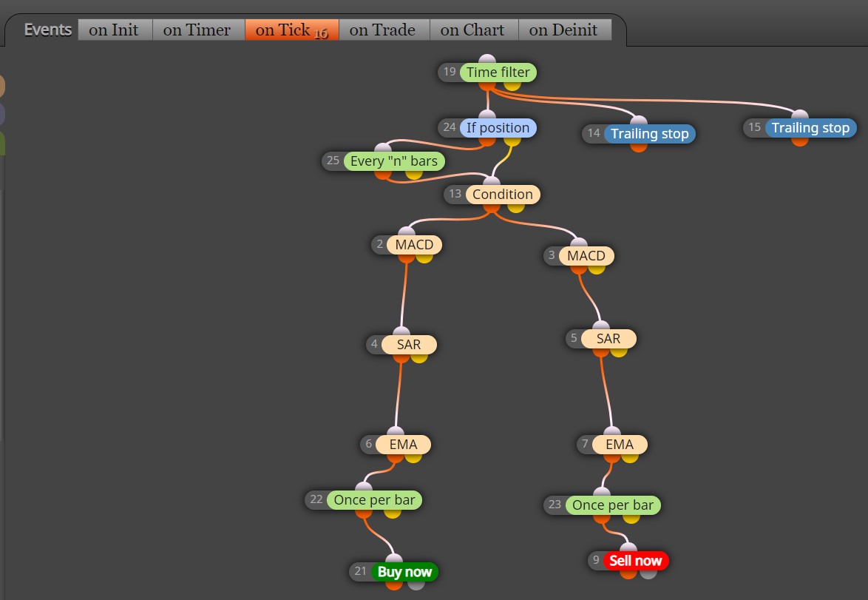Click the input connector atop Condition block

pos(492,181)
